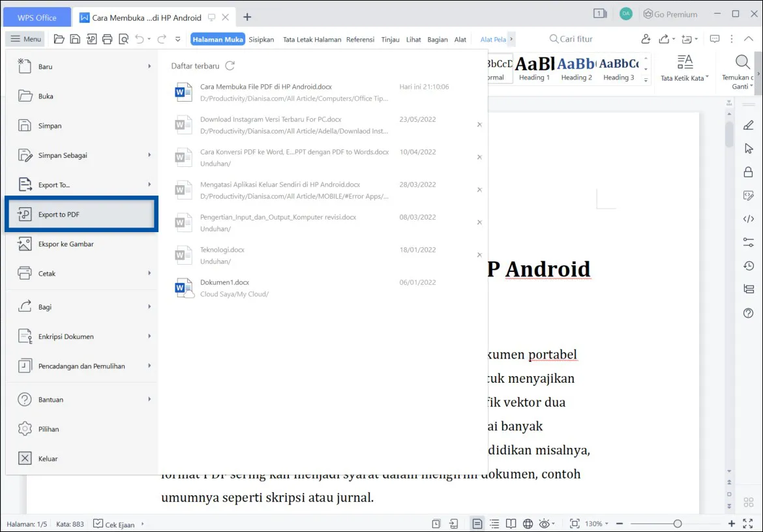Image resolution: width=763 pixels, height=532 pixels.
Task: Switch to Read Mode book icon
Action: tap(512, 524)
